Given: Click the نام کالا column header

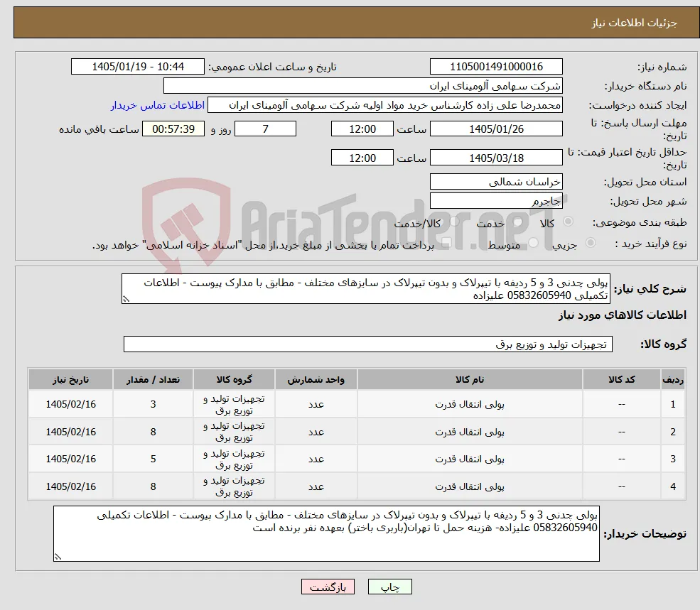Looking at the screenshot, I should tap(470, 379).
